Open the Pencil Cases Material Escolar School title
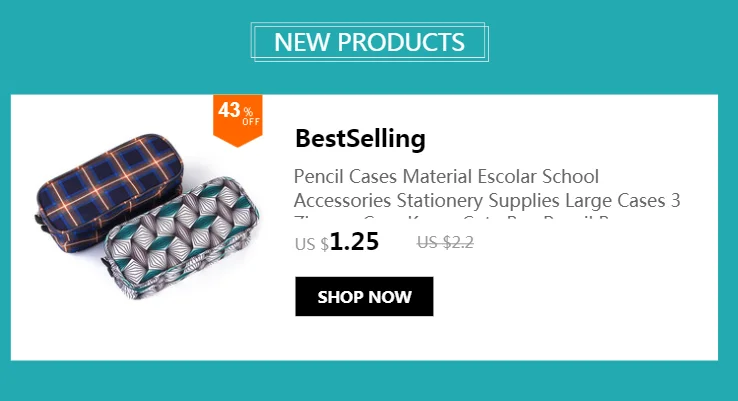This screenshot has height=401, width=738. [446, 176]
